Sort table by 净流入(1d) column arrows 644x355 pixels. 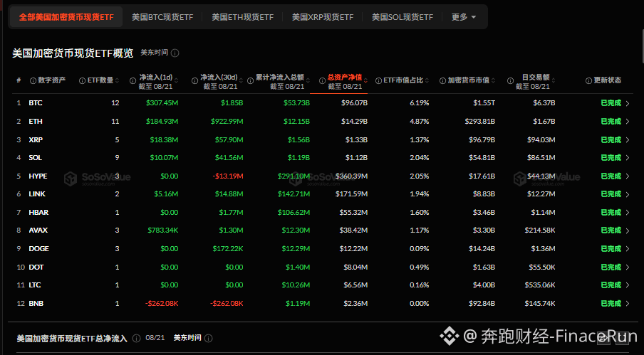(x=176, y=80)
